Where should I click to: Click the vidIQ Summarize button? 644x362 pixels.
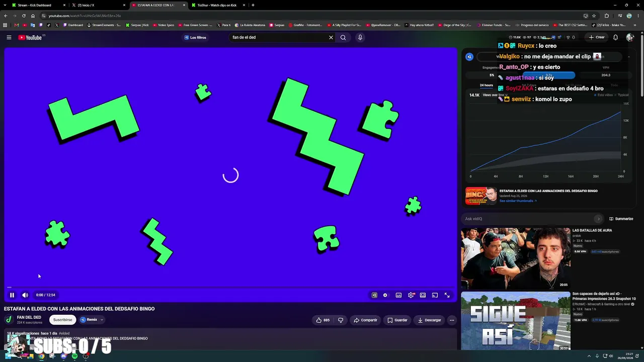coord(621,219)
